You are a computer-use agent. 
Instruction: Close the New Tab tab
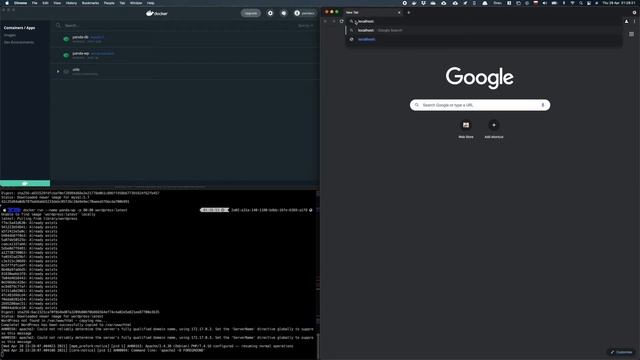(399, 13)
